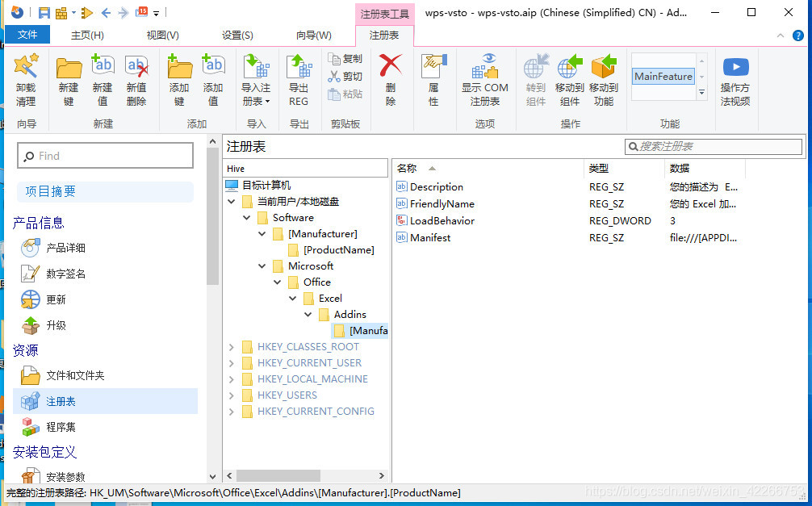Click the 搜索注册表 search box
This screenshot has height=506, width=812.
pos(714,147)
